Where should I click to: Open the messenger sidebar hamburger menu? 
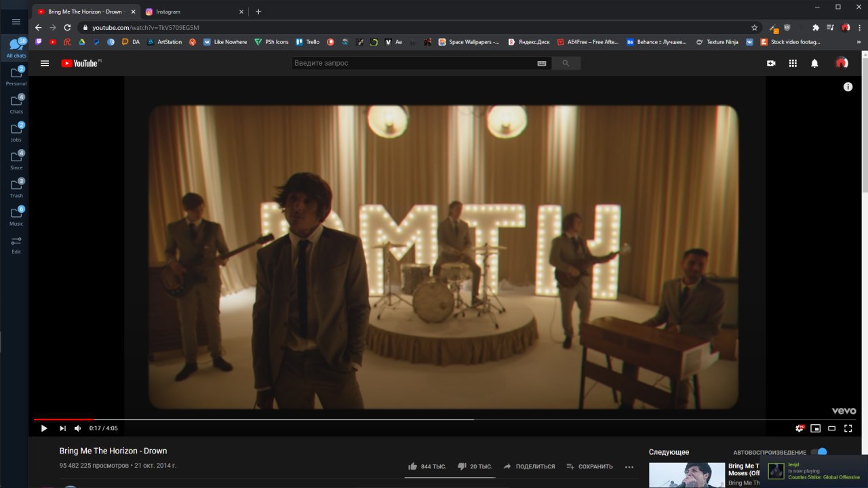(x=16, y=22)
